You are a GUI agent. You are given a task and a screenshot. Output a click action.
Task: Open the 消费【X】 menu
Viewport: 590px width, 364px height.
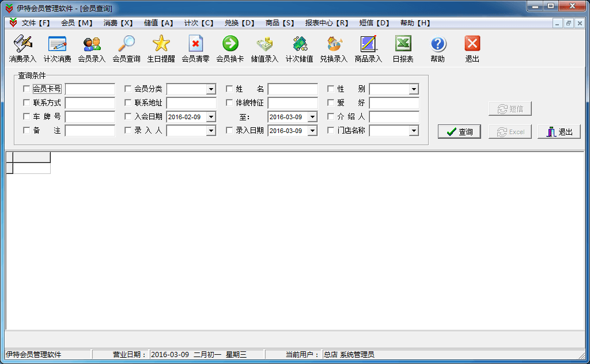coord(118,23)
